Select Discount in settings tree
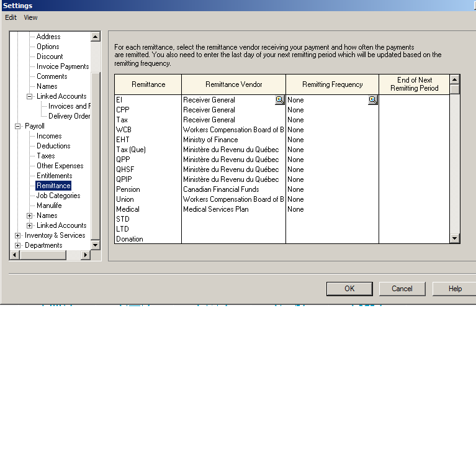Screen dimensions: 476x452 tap(50, 56)
